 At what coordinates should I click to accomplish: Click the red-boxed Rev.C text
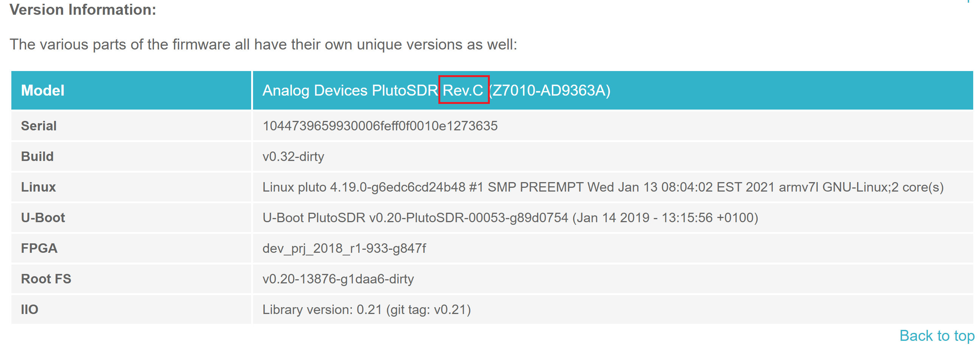click(x=463, y=90)
